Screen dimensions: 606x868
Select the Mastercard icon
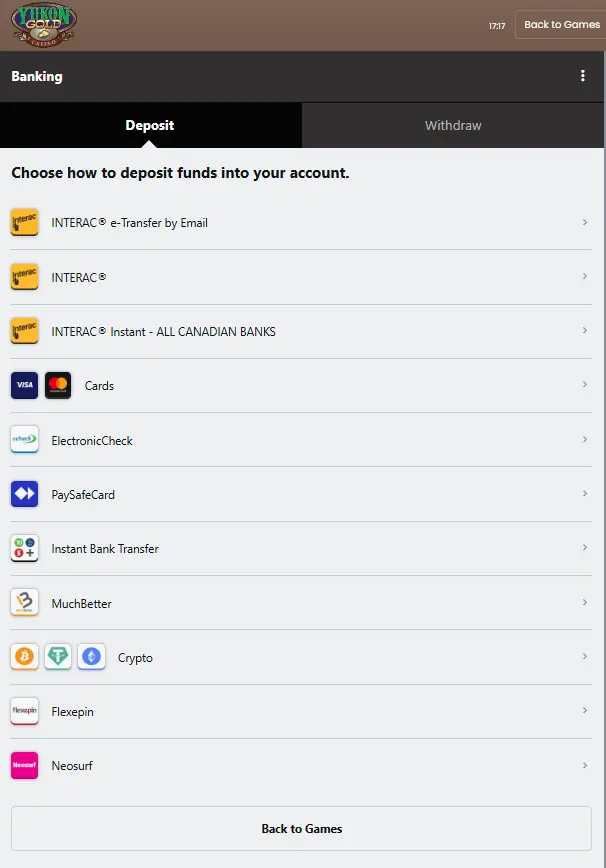pyautogui.click(x=58, y=385)
